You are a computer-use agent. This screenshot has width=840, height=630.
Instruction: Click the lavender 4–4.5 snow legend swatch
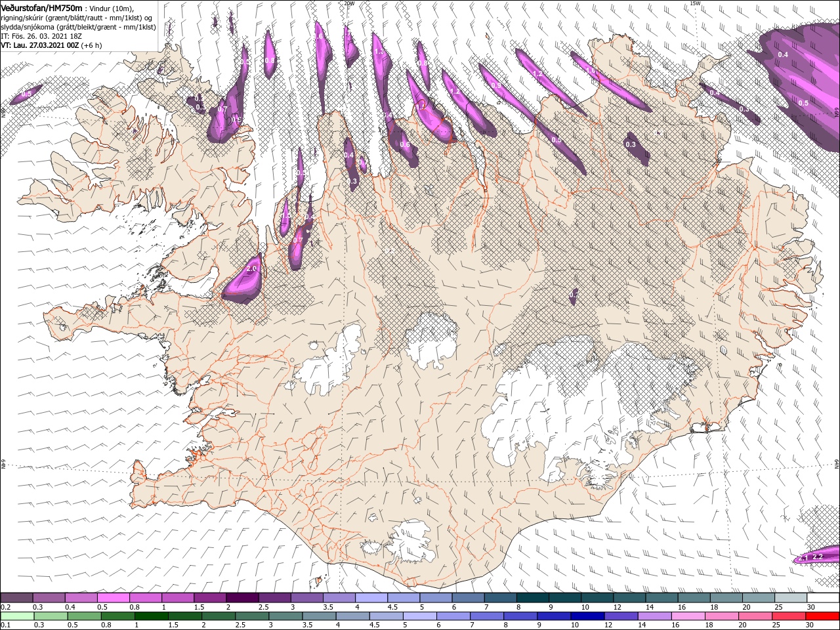pos(371,598)
